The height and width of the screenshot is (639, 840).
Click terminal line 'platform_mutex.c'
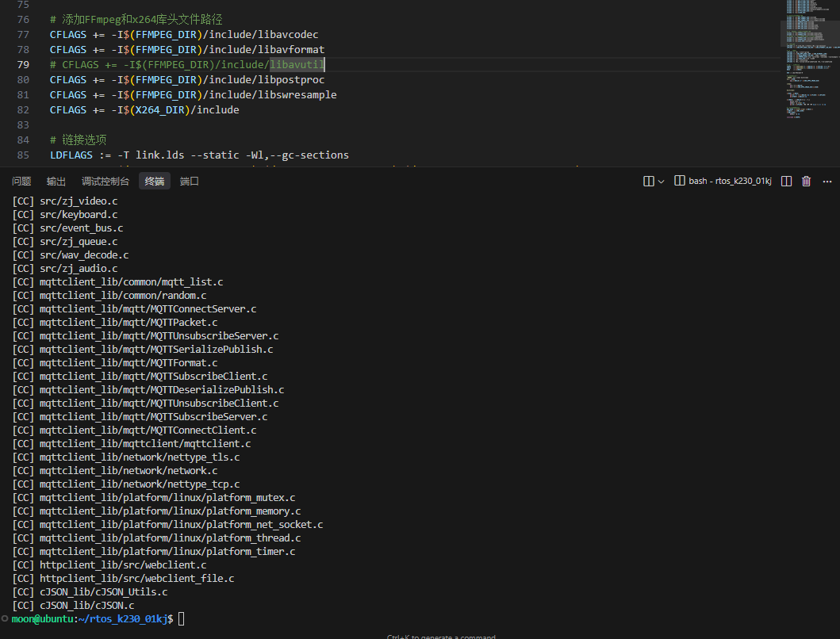[154, 498]
